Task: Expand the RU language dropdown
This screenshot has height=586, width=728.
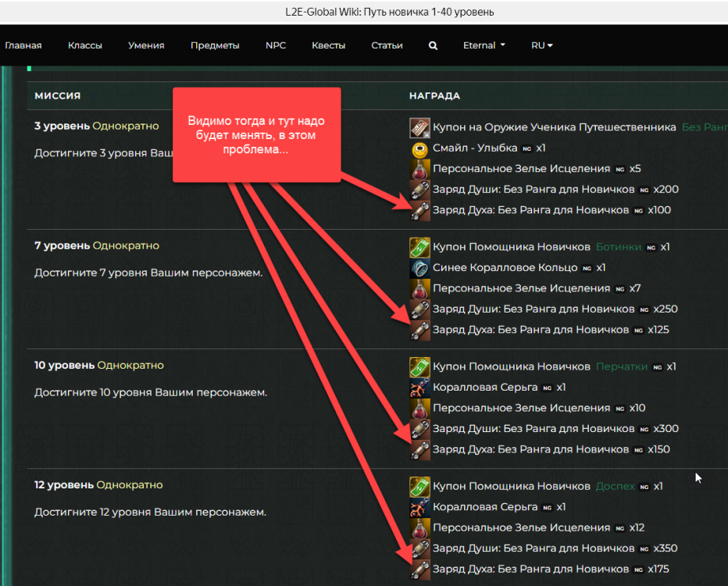Action: 541,45
